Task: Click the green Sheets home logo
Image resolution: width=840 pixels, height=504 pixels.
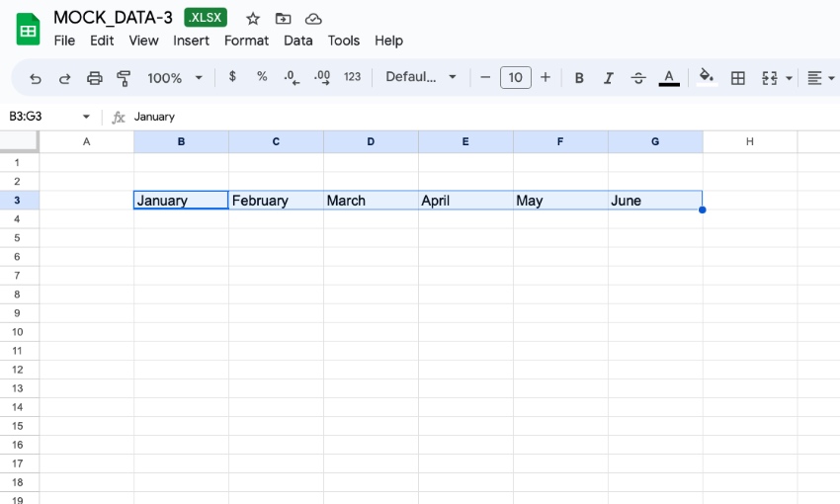Action: tap(28, 30)
